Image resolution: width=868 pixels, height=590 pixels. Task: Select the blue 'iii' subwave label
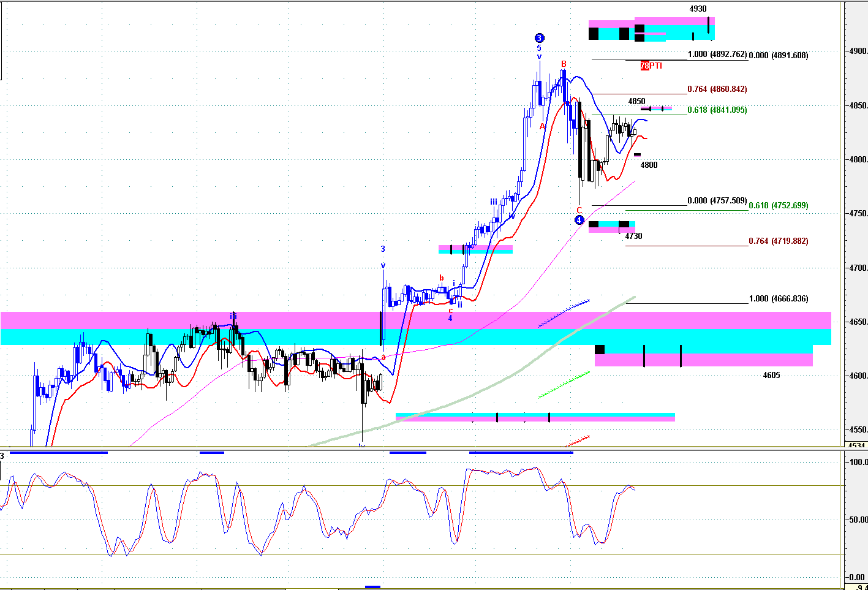493,202
